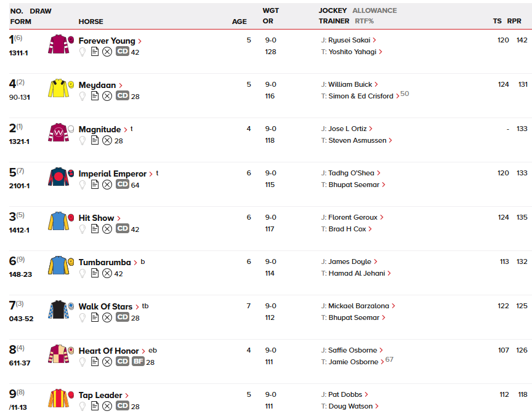The image size is (532, 419).
Task: Select the RTF% header label
Action: pos(364,22)
